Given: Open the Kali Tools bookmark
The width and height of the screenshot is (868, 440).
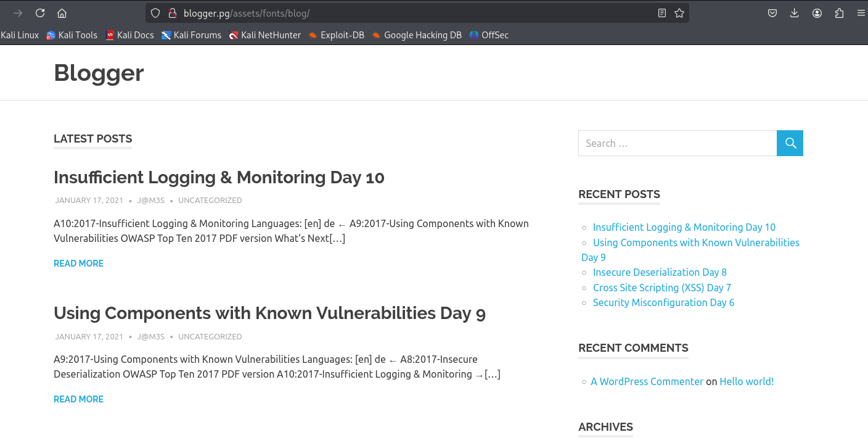Looking at the screenshot, I should click(x=72, y=35).
